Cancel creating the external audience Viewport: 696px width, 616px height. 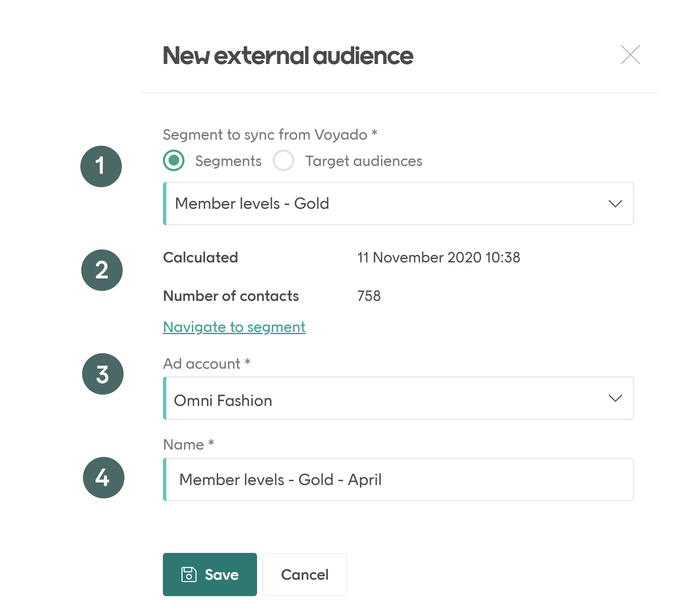pos(305,575)
